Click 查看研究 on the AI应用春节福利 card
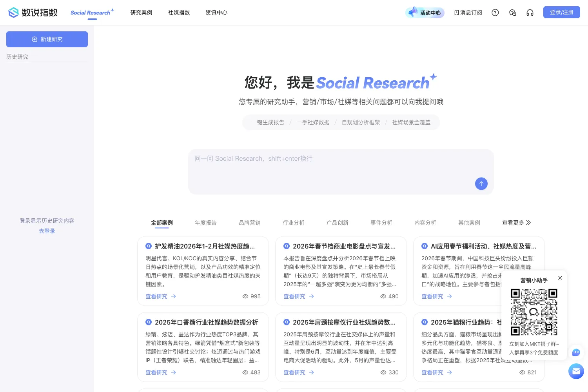 click(437, 296)
